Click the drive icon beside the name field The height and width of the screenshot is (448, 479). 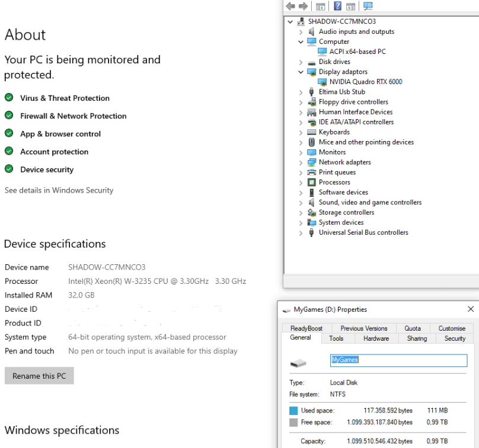pos(298,363)
